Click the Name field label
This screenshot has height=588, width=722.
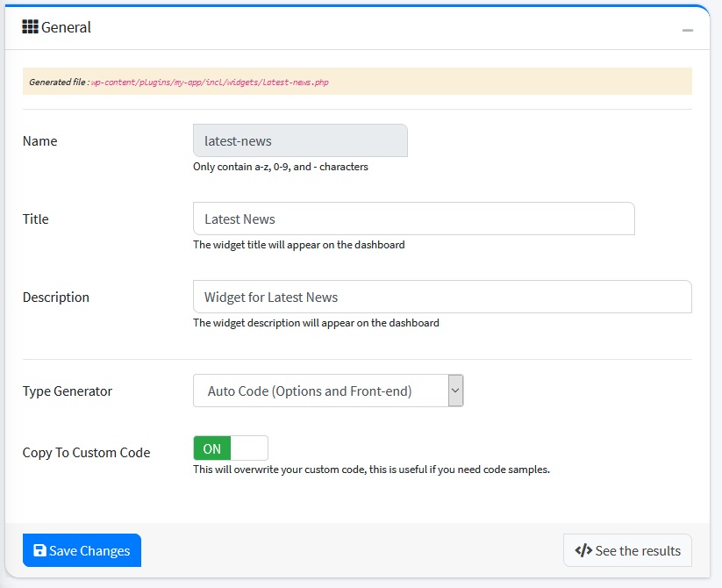[39, 141]
